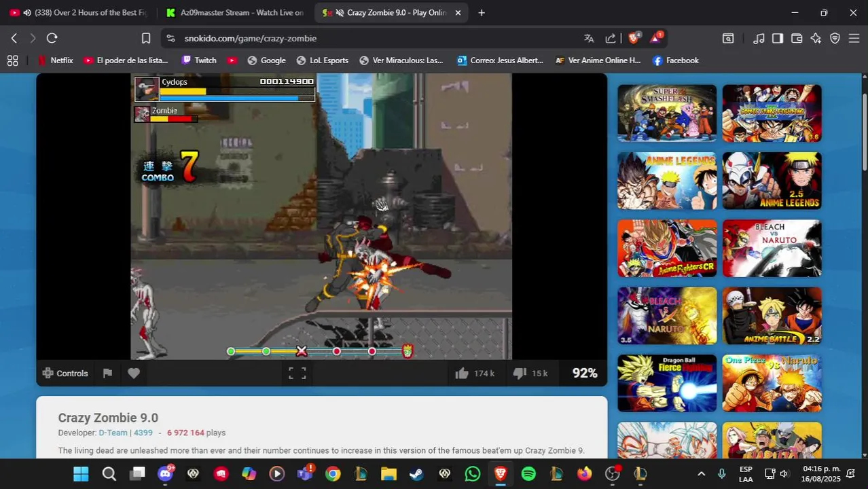868x489 pixels.
Task: Bookmark this page using the bookmark icon
Action: click(145, 39)
